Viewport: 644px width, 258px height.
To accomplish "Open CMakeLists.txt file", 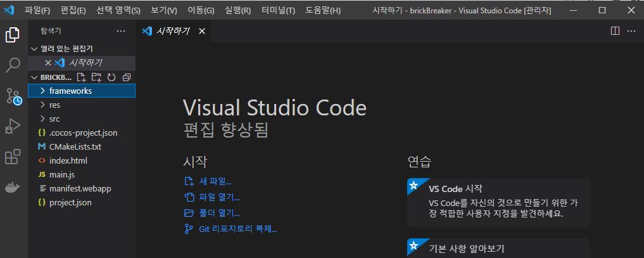I will (x=81, y=146).
